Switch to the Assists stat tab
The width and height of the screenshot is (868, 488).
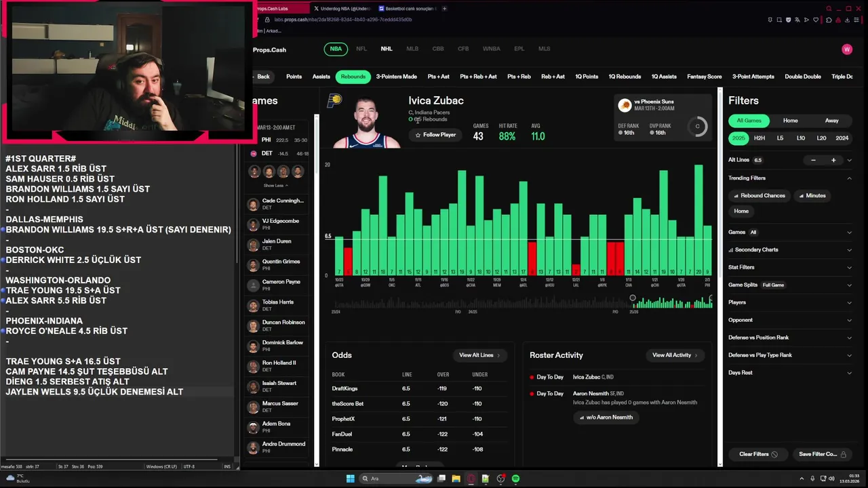click(x=321, y=77)
